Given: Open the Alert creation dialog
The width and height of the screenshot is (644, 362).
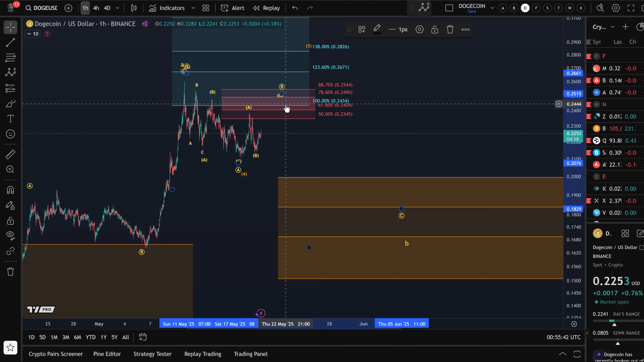Looking at the screenshot, I should pos(232,8).
